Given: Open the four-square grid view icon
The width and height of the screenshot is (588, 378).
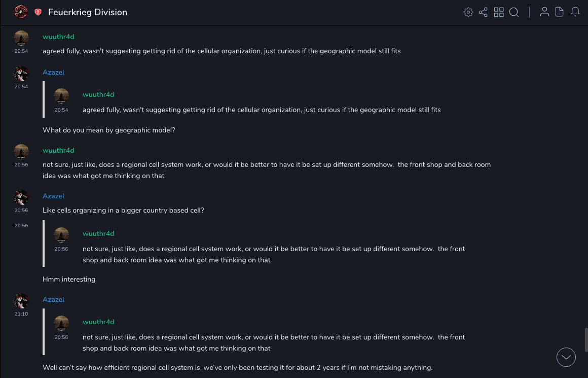Looking at the screenshot, I should tap(499, 12).
